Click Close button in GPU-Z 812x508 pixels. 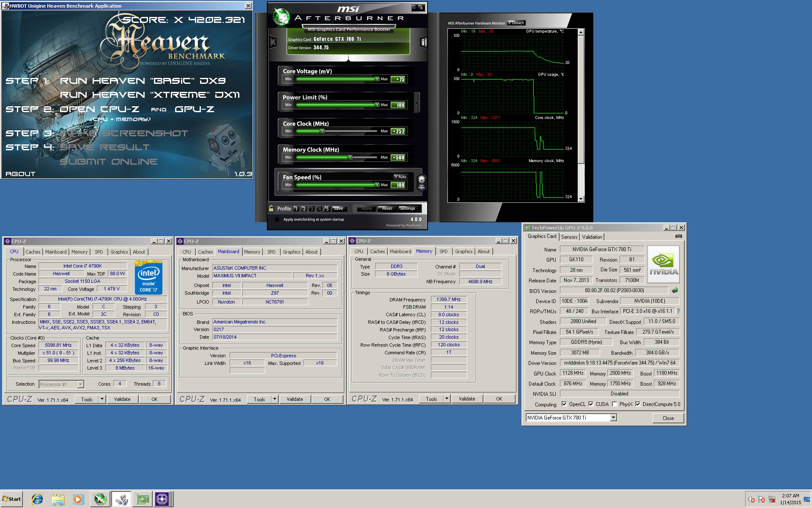[668, 418]
